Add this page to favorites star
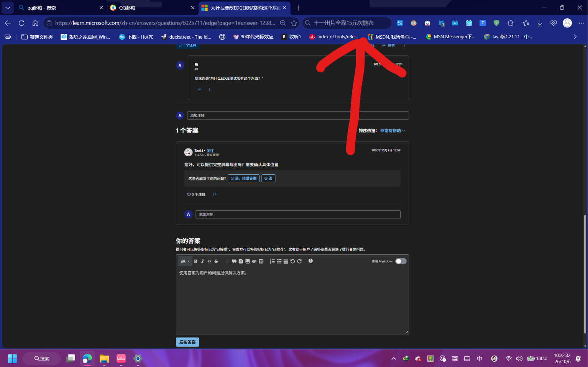Image resolution: width=588 pixels, height=367 pixels. click(294, 23)
